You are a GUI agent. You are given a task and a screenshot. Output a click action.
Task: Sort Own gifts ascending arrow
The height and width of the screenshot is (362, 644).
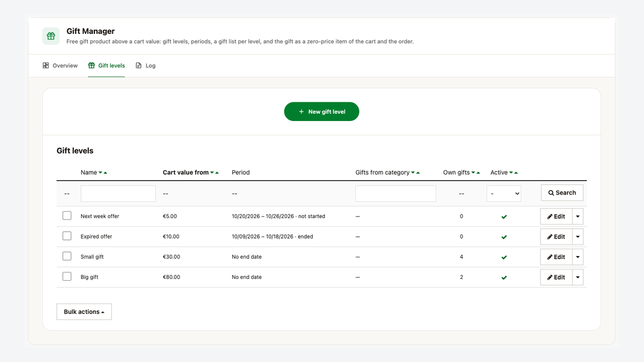478,173
